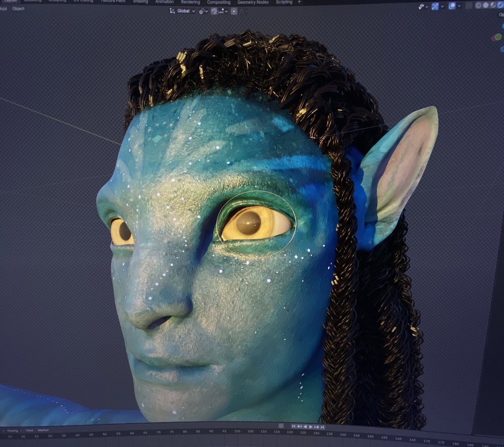
Task: Toggle the Show Gizmo button
Action: (435, 6)
